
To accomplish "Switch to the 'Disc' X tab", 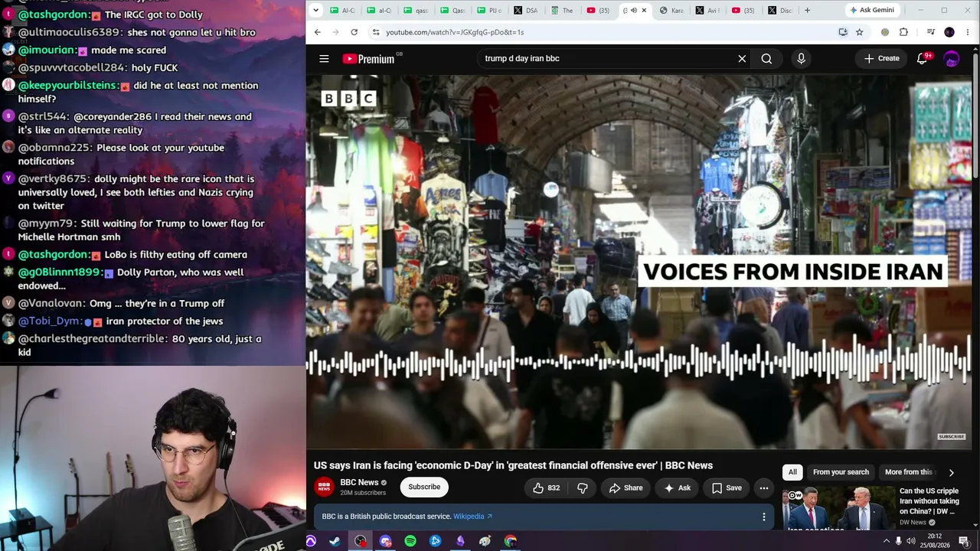I will [x=782, y=11].
